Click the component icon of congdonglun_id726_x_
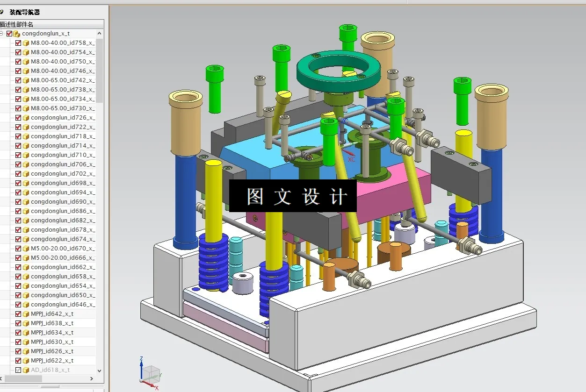 click(26, 117)
